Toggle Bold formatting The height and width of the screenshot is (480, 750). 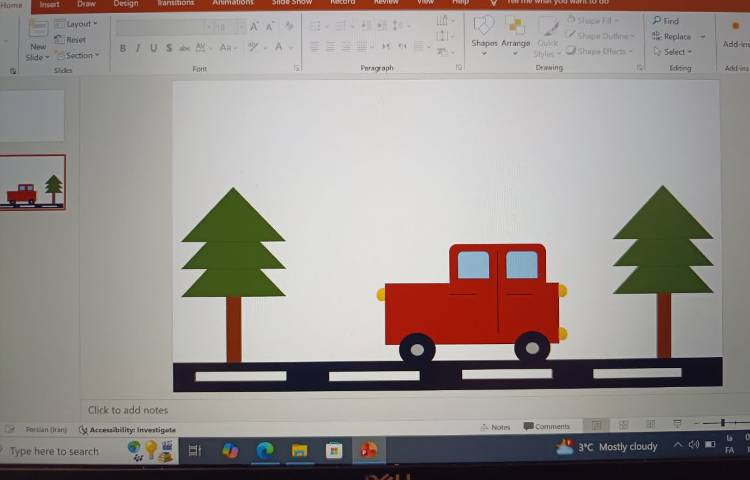coord(123,48)
